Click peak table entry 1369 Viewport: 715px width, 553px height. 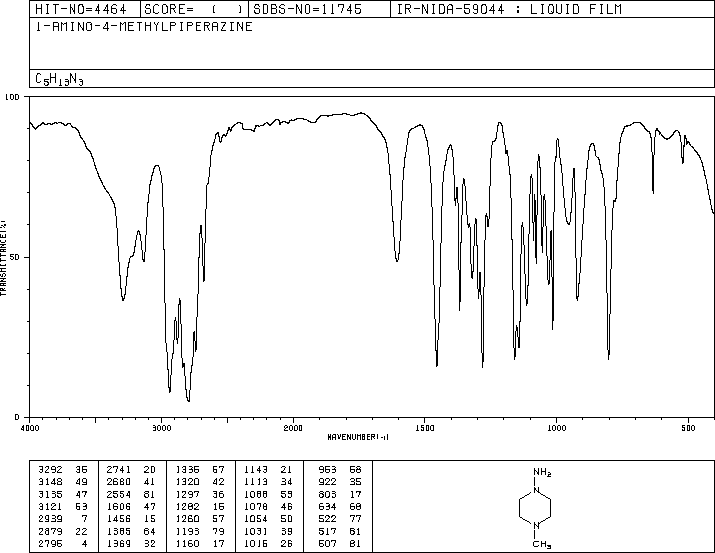coord(119,544)
